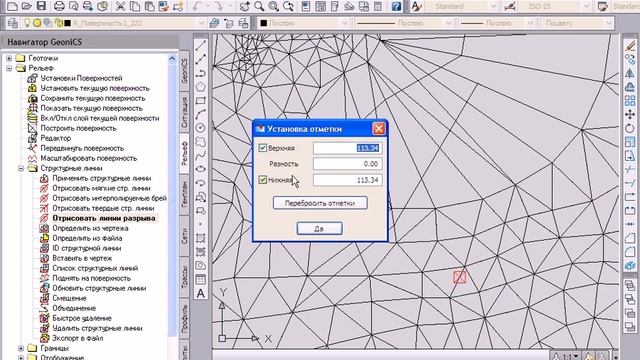
Task: Switch to the Сети vertical tab
Action: point(184,236)
